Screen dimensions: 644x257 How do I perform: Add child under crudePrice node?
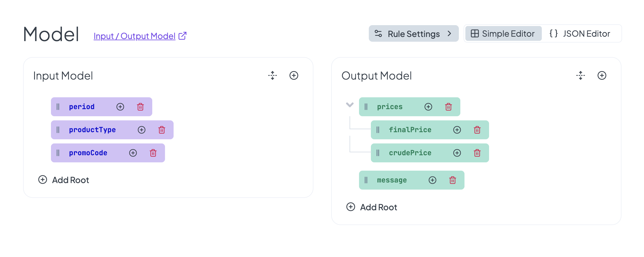click(457, 153)
